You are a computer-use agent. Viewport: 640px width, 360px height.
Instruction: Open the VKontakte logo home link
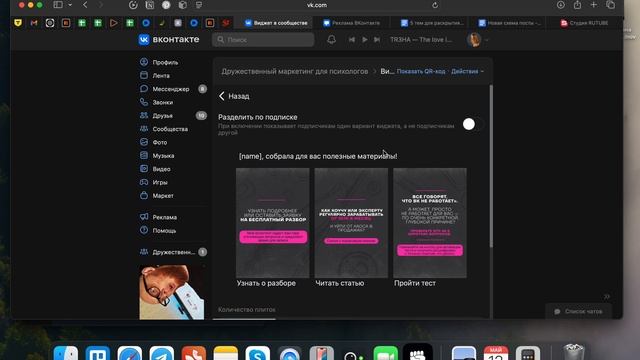pos(169,40)
